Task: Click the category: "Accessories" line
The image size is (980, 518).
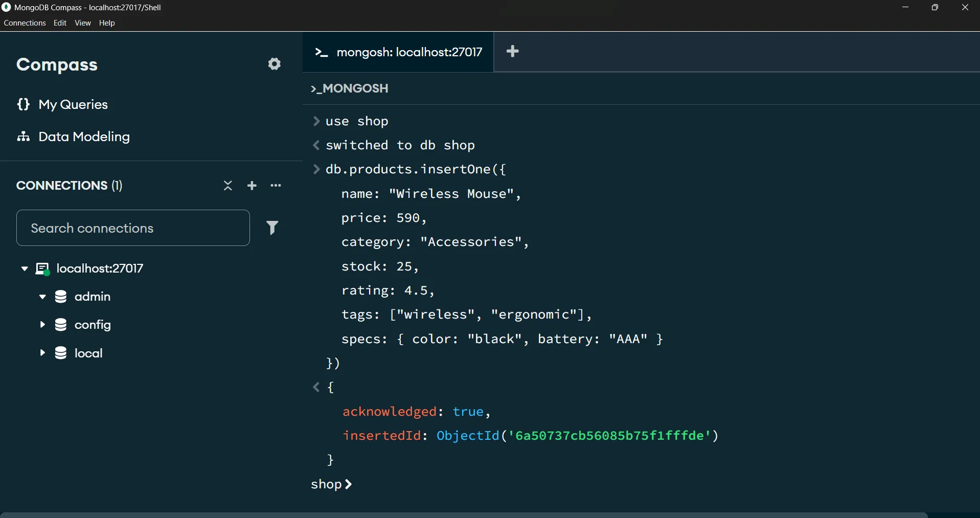Action: coord(435,242)
